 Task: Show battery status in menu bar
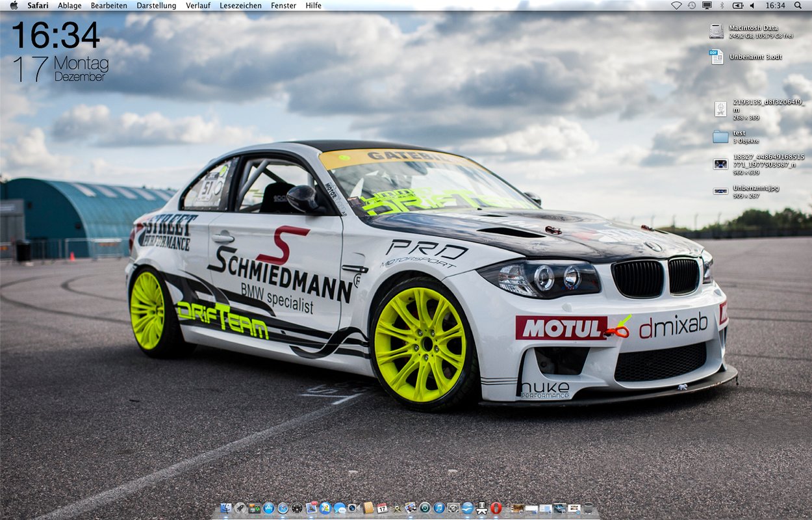(738, 5)
